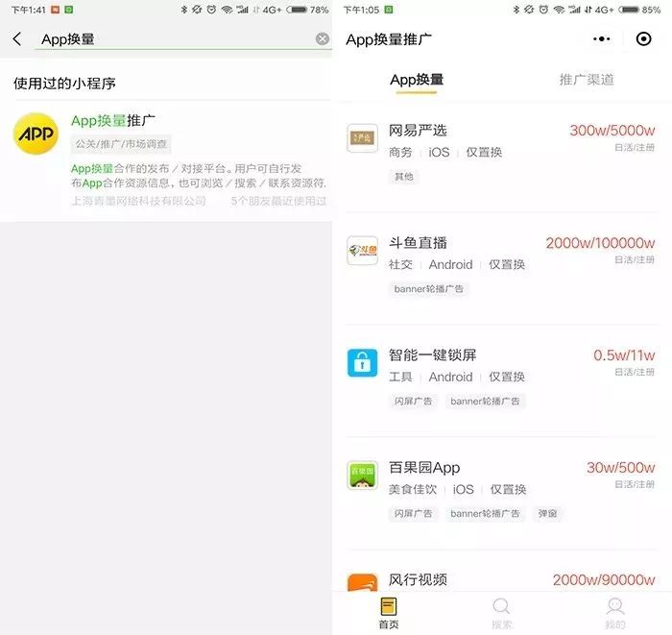
Task: Click the 0.5w/11w value
Action: click(624, 355)
